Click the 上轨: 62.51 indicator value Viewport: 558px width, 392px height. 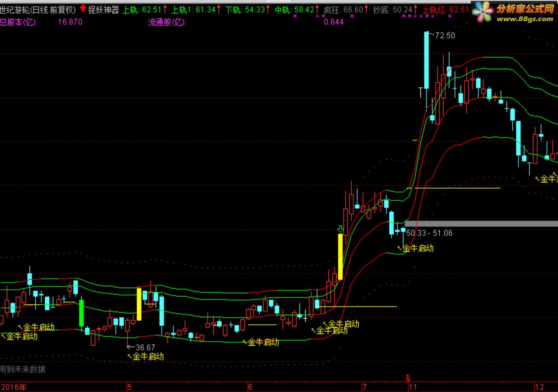pyautogui.click(x=142, y=9)
